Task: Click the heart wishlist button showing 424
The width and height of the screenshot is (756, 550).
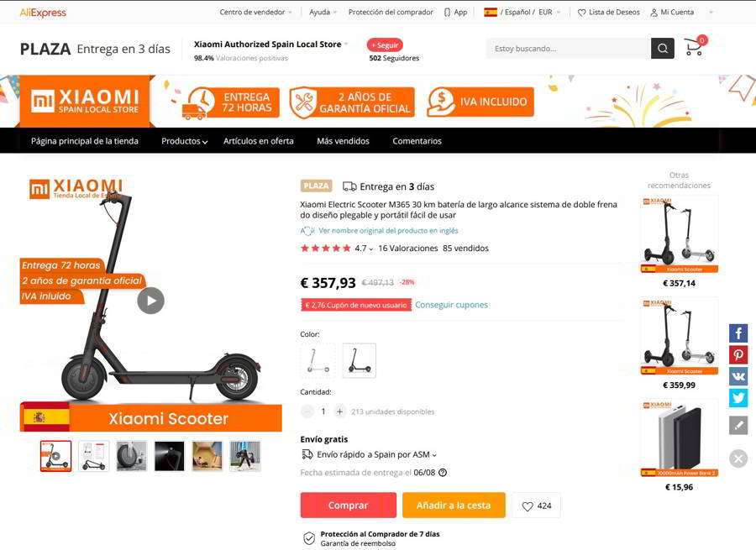Action: 536,505
